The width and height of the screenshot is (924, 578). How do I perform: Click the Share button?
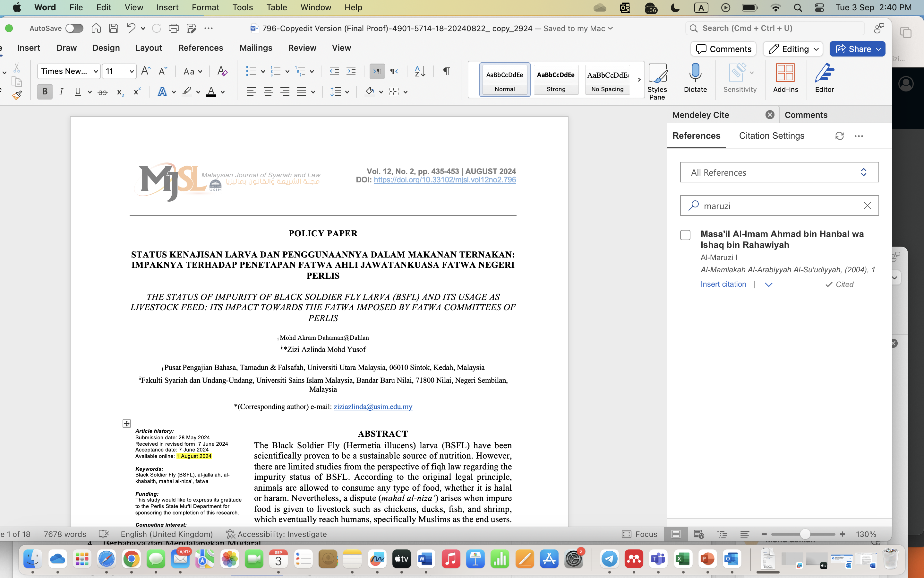point(857,49)
